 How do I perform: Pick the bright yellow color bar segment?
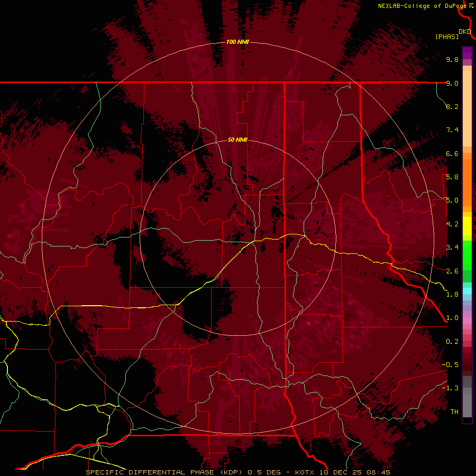click(x=467, y=226)
